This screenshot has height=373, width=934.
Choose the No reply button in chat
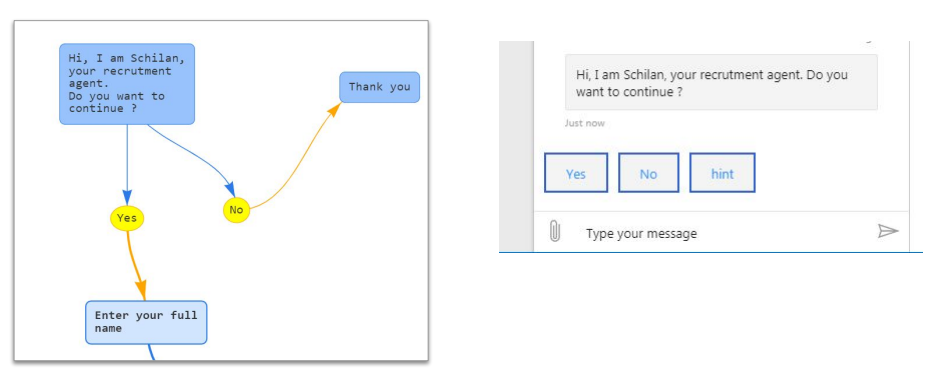tap(648, 173)
